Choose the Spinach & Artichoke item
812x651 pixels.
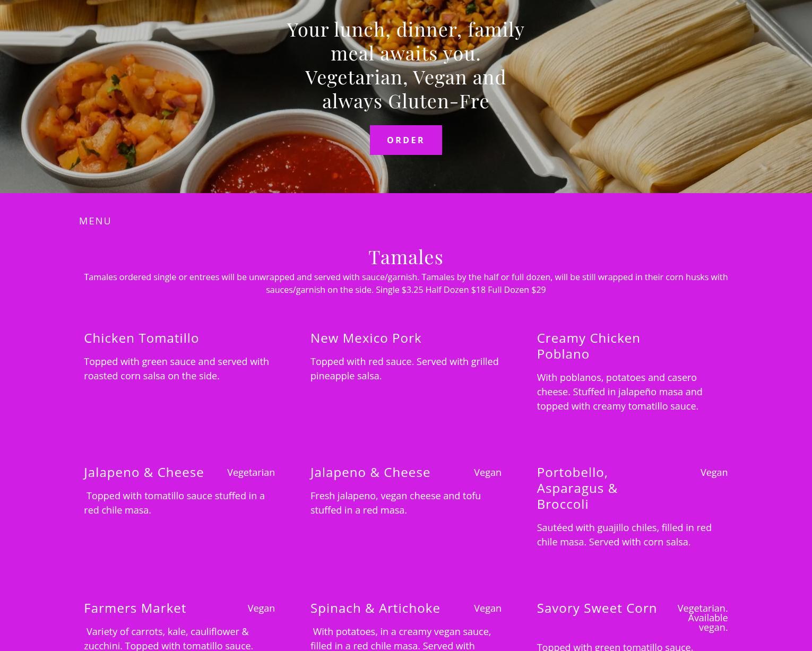[x=375, y=608]
